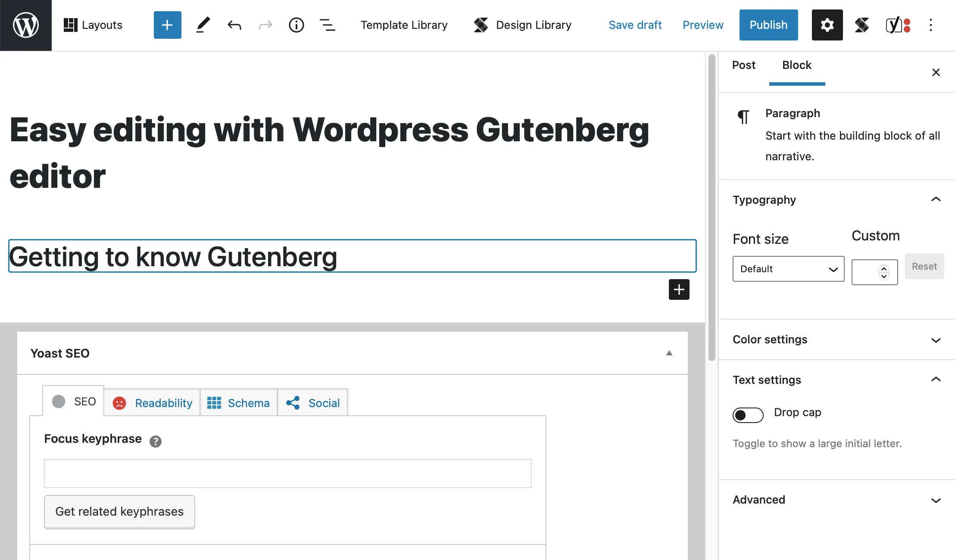Redo the last undone change

pyautogui.click(x=265, y=25)
